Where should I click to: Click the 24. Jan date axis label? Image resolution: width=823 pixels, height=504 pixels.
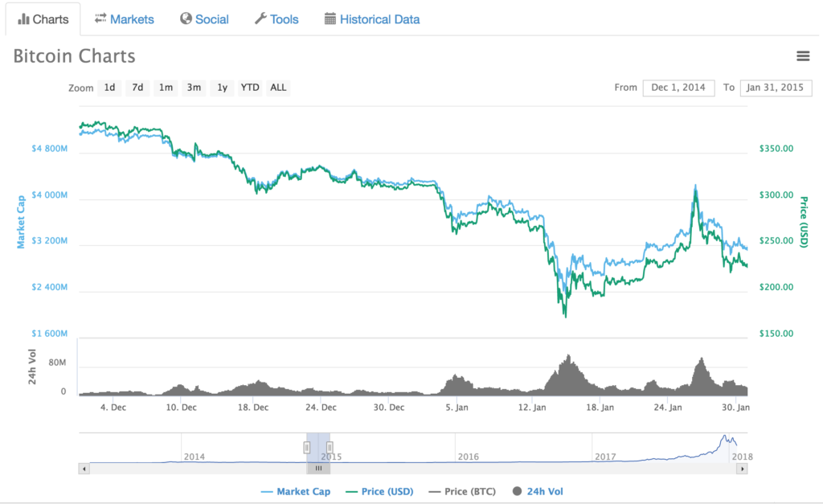[668, 408]
